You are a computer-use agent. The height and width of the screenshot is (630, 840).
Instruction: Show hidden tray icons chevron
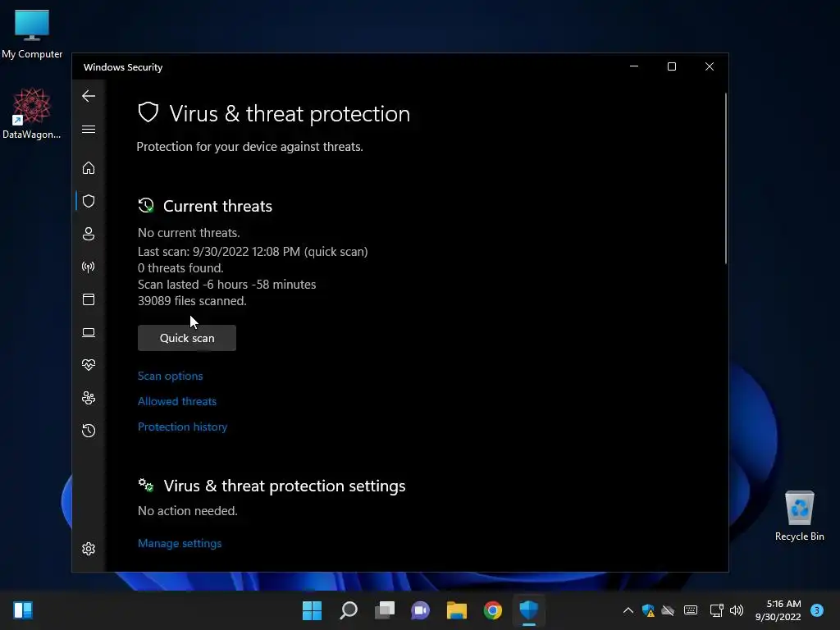coord(628,610)
